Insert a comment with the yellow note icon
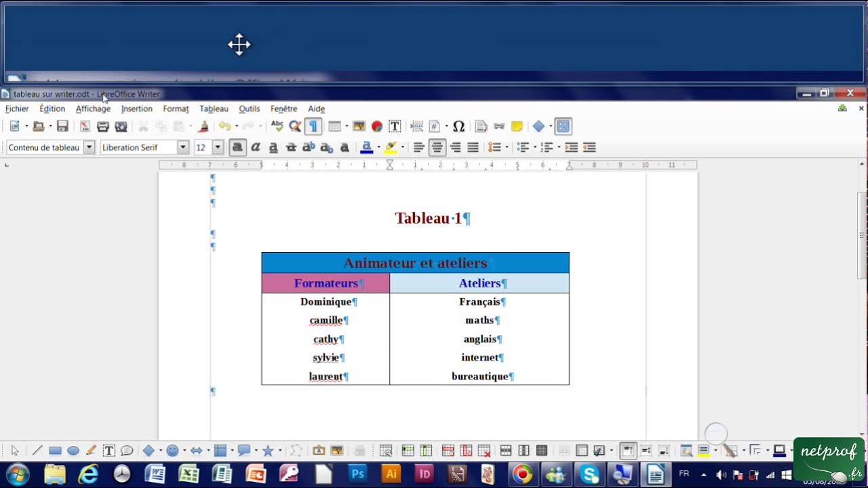Image resolution: width=868 pixels, height=488 pixels. point(517,126)
